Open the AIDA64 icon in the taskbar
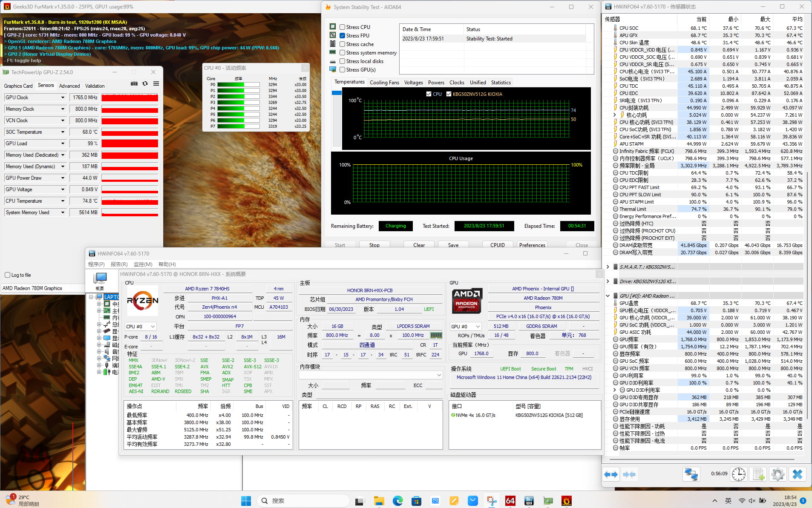812x508 pixels. tap(510, 501)
